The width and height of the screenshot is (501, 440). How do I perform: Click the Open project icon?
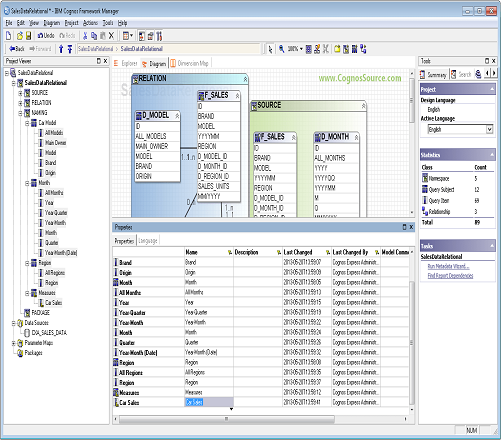coord(20,36)
